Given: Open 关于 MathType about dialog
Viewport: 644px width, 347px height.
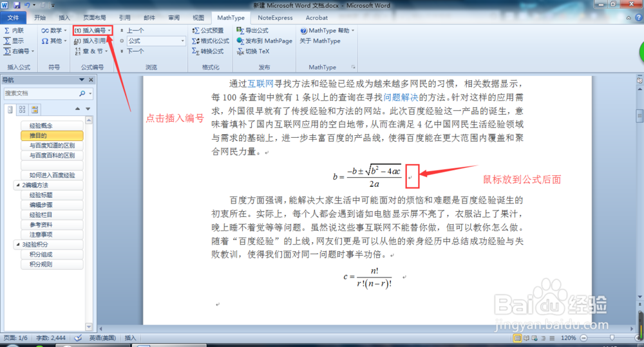Looking at the screenshot, I should click(x=320, y=41).
